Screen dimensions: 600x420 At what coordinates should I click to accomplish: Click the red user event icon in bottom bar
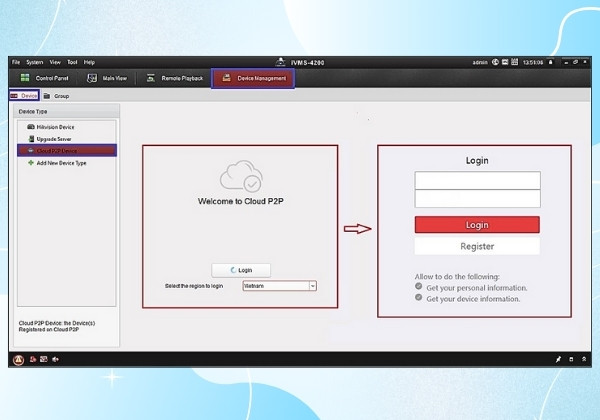[x=33, y=359]
